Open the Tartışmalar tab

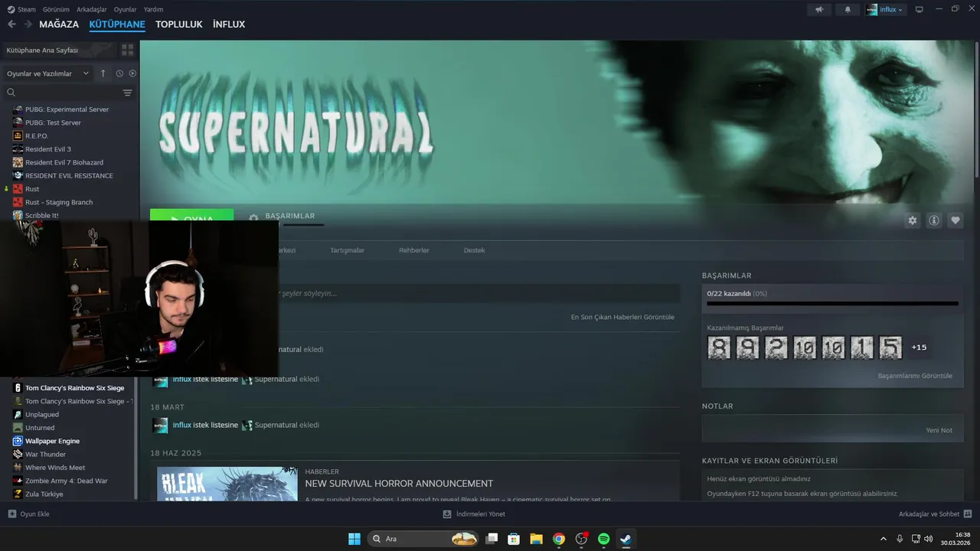[347, 250]
